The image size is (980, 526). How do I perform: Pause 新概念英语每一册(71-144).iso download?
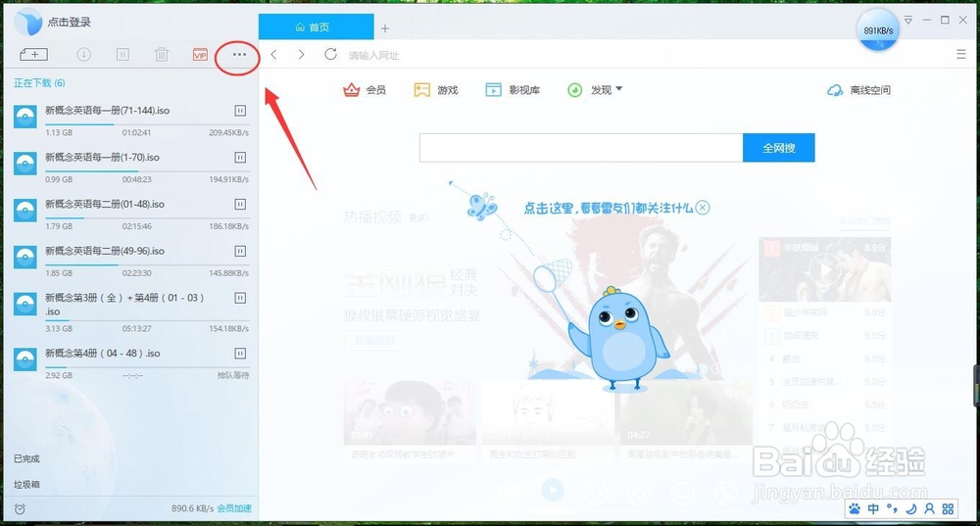click(240, 111)
